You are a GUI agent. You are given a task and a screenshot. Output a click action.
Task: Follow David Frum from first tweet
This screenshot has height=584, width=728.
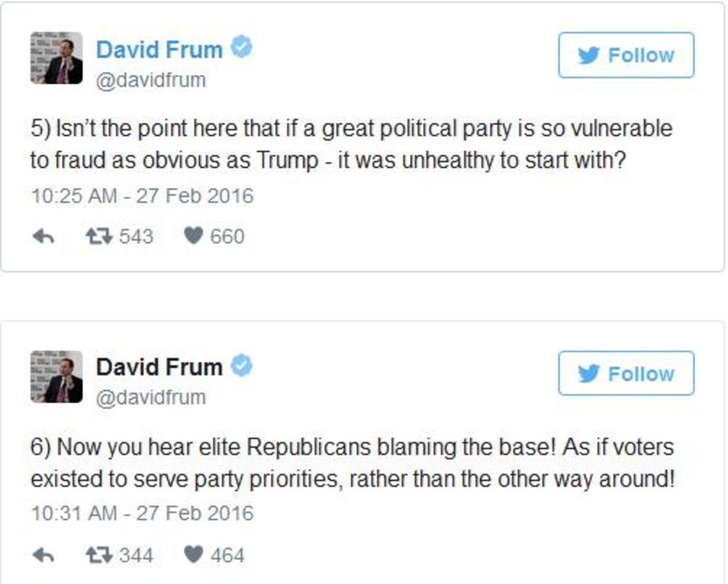click(626, 55)
